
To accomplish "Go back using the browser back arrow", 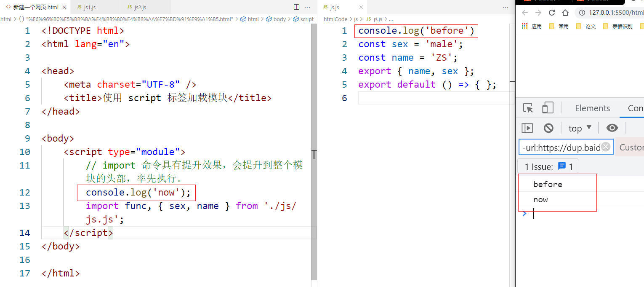I will point(524,13).
